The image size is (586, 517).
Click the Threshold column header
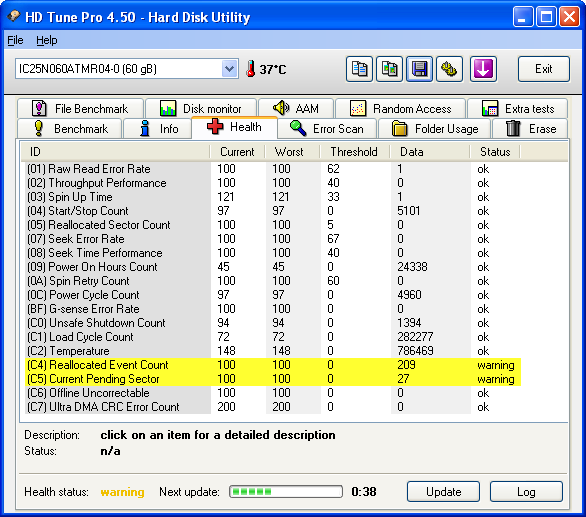tap(355, 152)
